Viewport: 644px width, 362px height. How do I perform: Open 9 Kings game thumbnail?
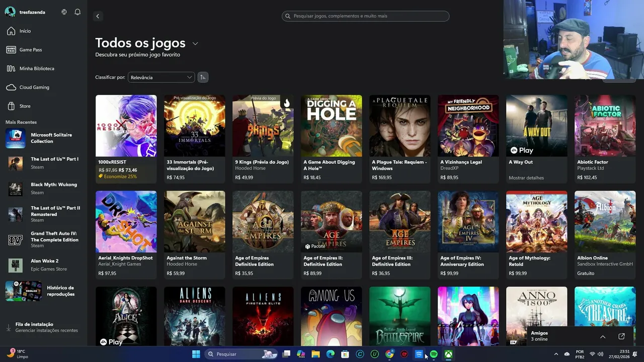click(263, 126)
